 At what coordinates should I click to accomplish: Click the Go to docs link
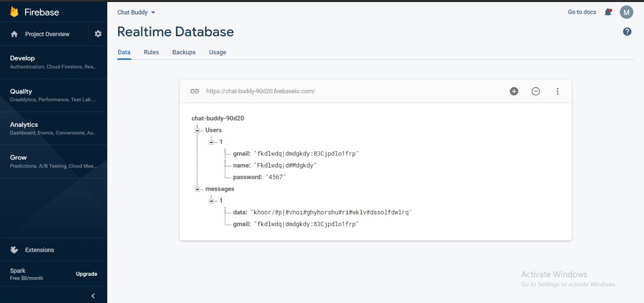pyautogui.click(x=582, y=12)
